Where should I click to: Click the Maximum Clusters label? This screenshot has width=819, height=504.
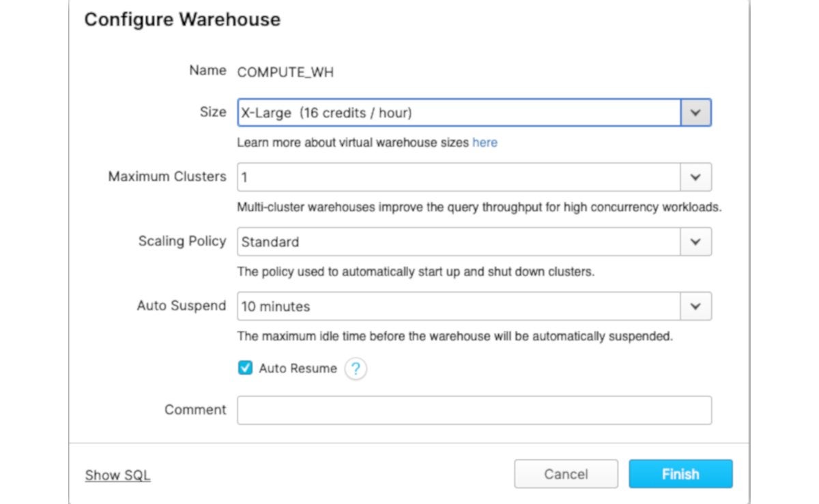coord(167,177)
